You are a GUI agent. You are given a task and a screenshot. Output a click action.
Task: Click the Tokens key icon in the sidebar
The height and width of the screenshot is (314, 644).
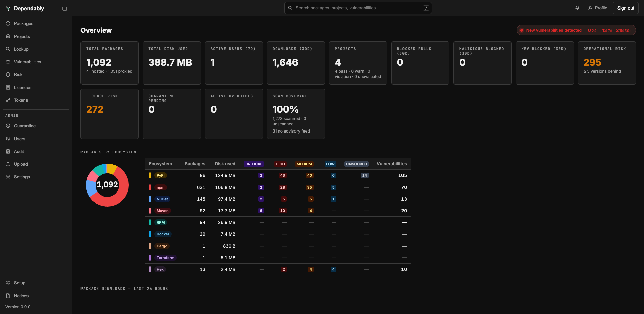click(8, 100)
